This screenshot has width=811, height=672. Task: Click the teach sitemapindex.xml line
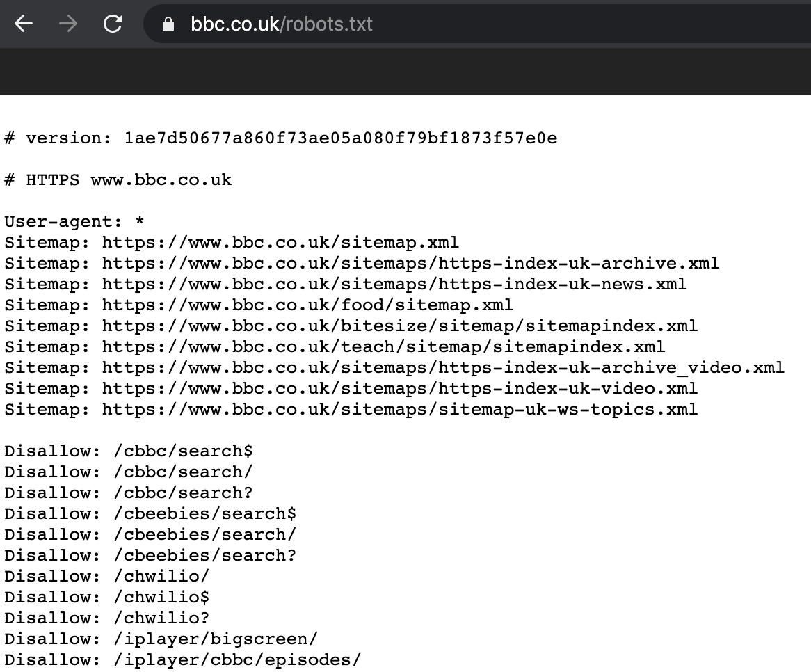click(335, 346)
